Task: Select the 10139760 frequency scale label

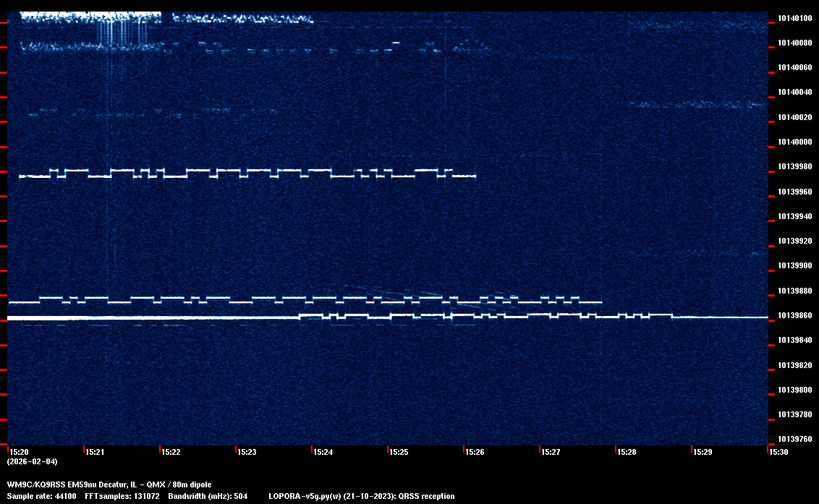Action: tap(794, 439)
